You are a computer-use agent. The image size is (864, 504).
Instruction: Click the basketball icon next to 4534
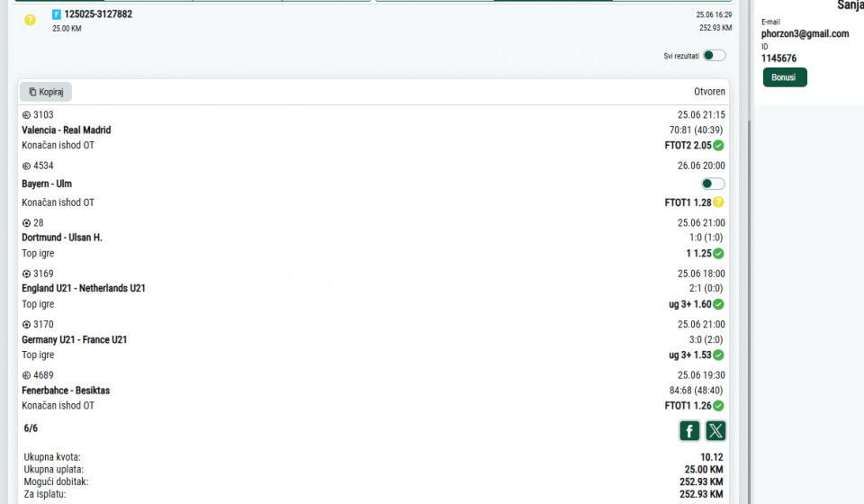click(x=26, y=166)
